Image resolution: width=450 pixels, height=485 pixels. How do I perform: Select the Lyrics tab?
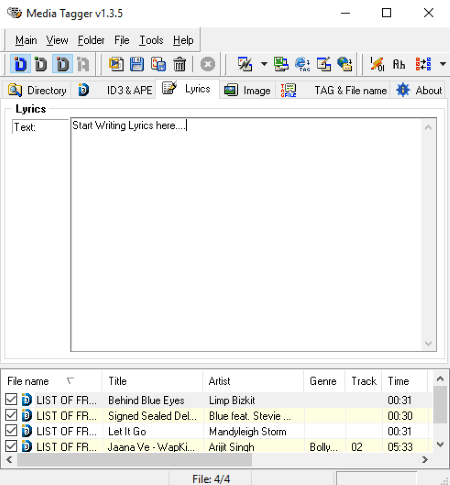click(x=187, y=89)
